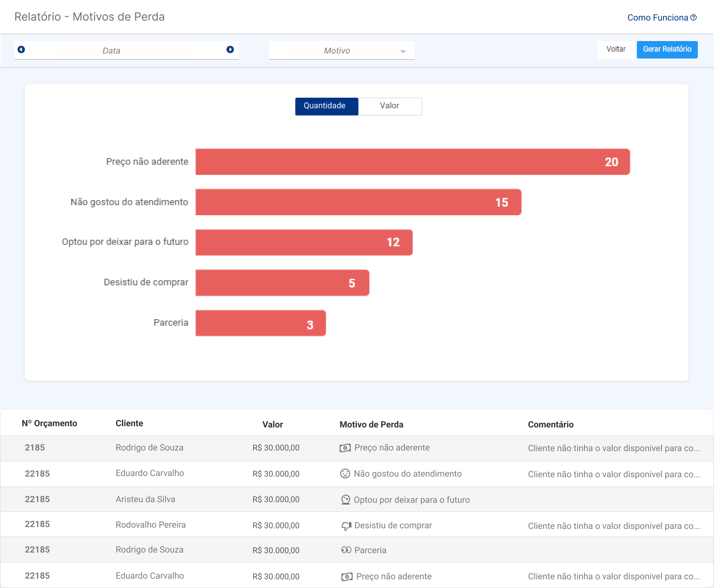Switch chart to Quantidade view
Viewport: 714px width, 588px height.
tap(326, 106)
